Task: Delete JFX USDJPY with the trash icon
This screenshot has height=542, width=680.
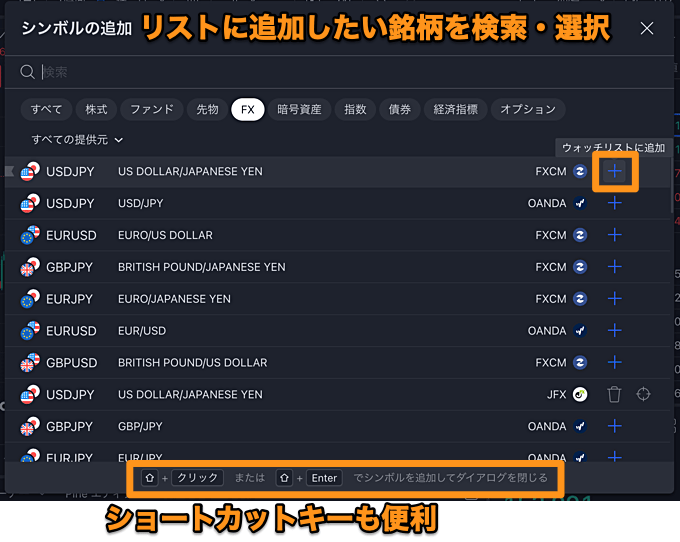Action: [x=614, y=395]
